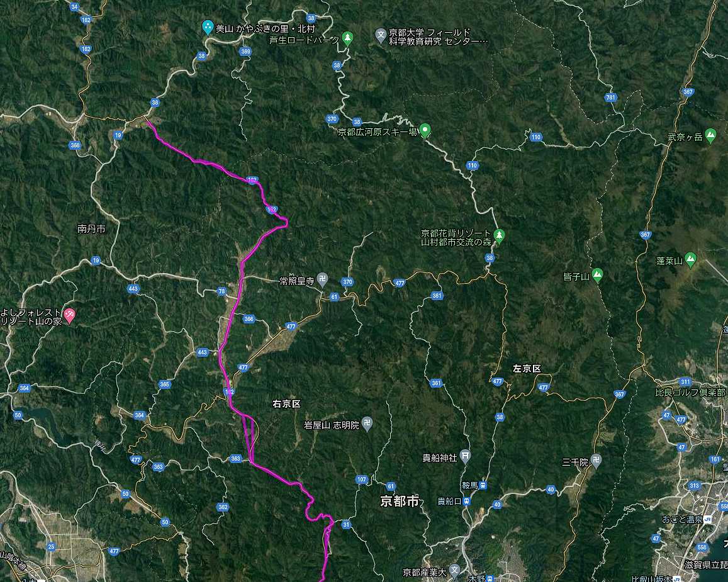728x582 pixels.
Task: Click the 皆子山 mountain marker
Action: pyautogui.click(x=598, y=276)
